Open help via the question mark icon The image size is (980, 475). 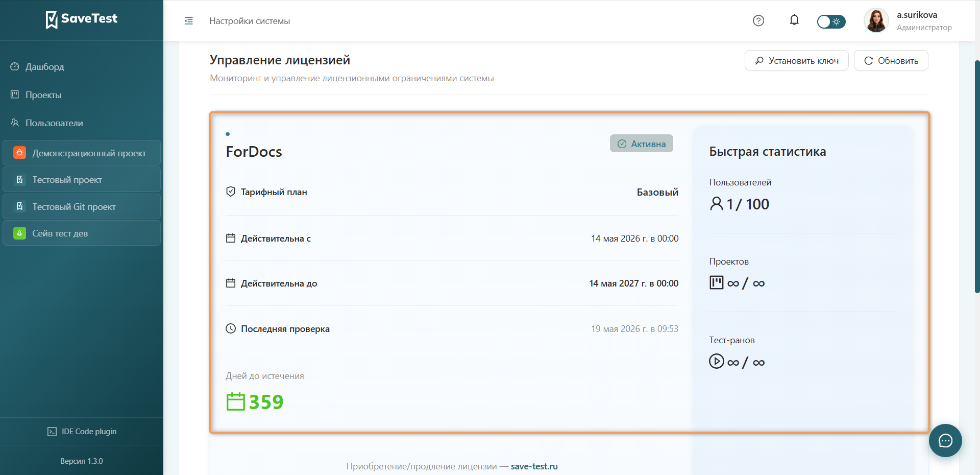tap(758, 20)
